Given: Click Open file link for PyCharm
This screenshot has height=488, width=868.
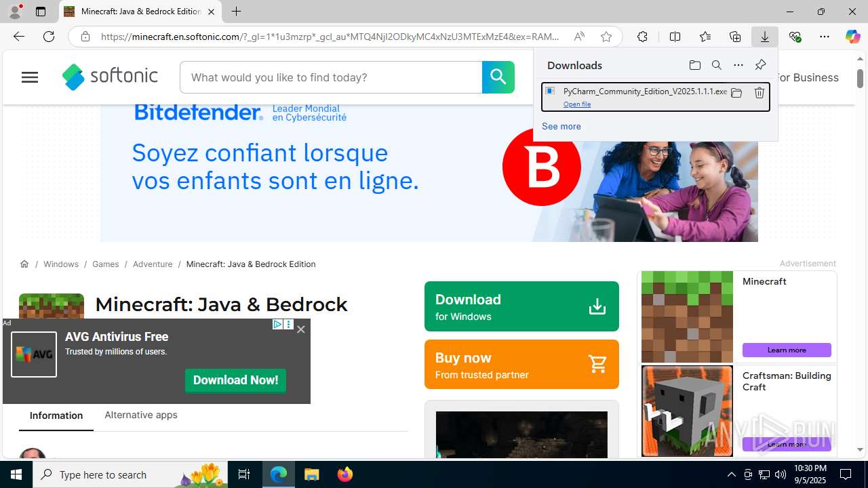Looking at the screenshot, I should (x=577, y=104).
